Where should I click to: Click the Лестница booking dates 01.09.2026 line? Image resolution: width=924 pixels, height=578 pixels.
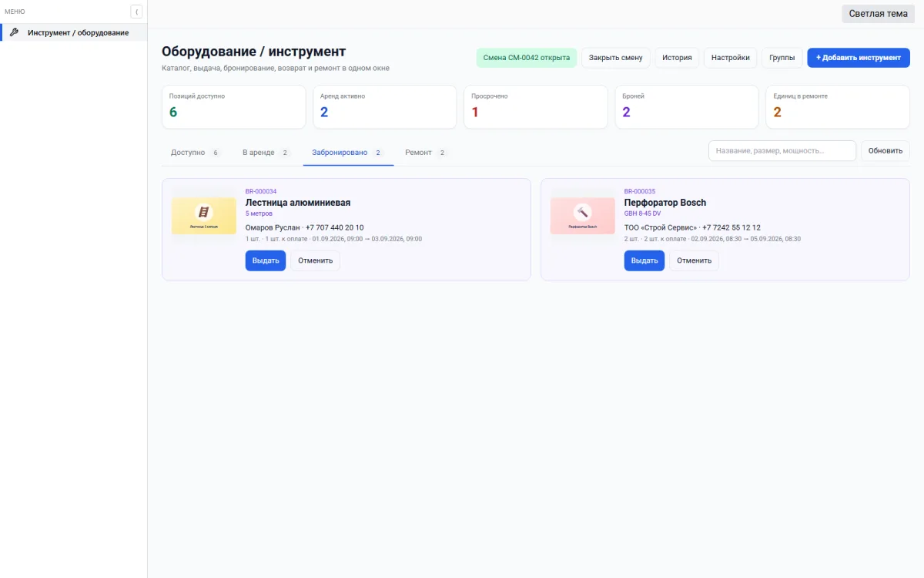[x=333, y=239]
